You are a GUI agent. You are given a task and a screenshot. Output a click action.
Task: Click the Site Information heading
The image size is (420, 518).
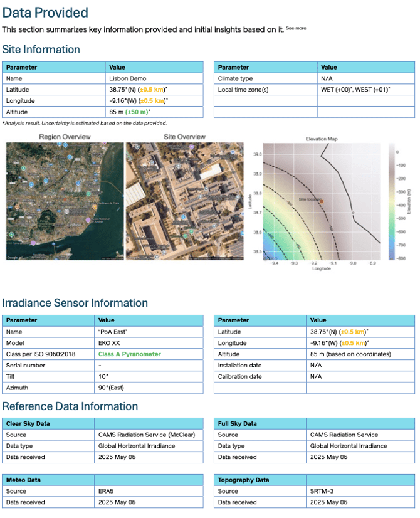[x=41, y=50]
